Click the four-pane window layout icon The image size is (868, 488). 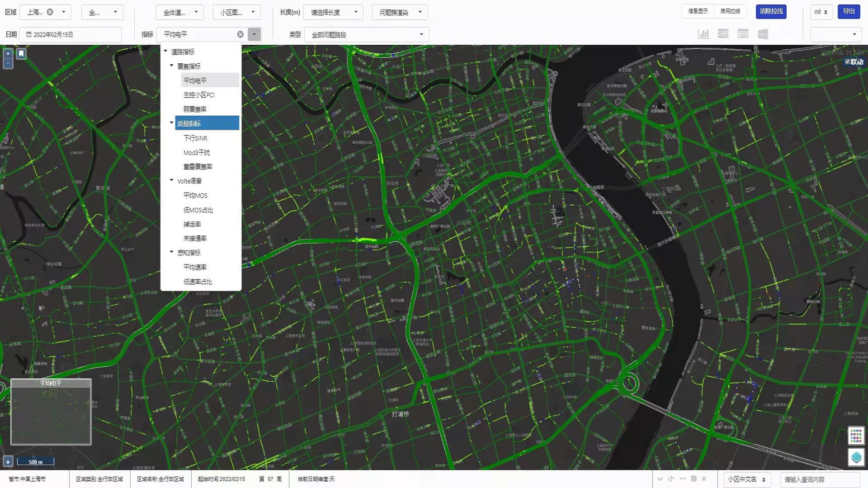click(x=763, y=34)
